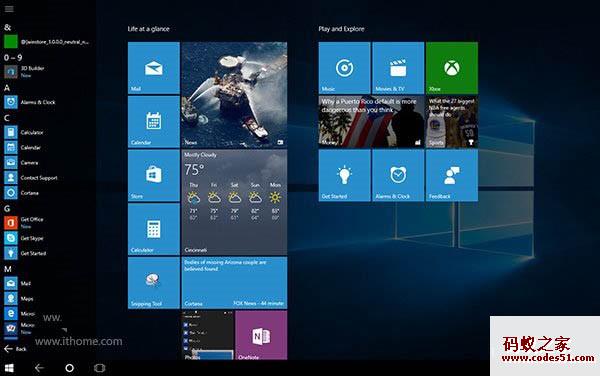
Task: Jump via the letter 'A' header
Action: 7,88
